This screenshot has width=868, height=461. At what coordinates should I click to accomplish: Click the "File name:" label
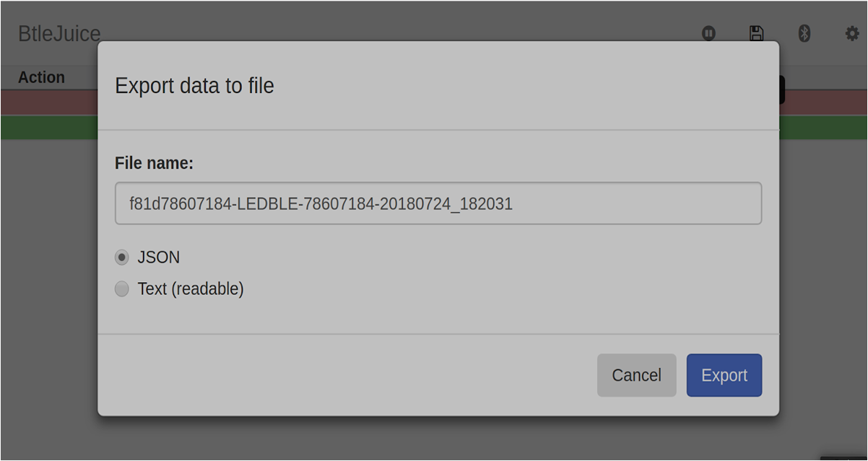(x=154, y=164)
